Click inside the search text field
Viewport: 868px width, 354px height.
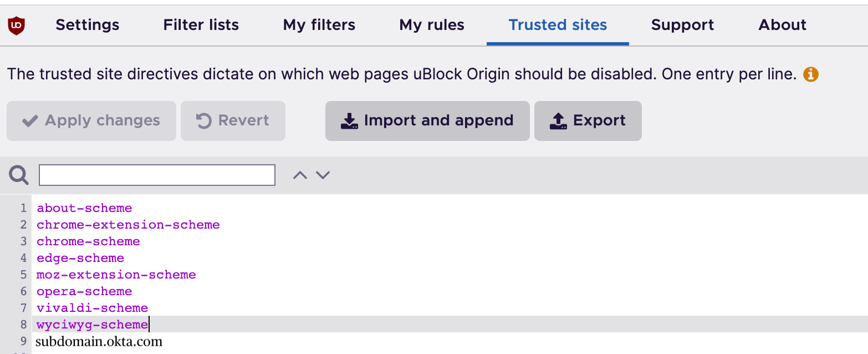tap(157, 175)
